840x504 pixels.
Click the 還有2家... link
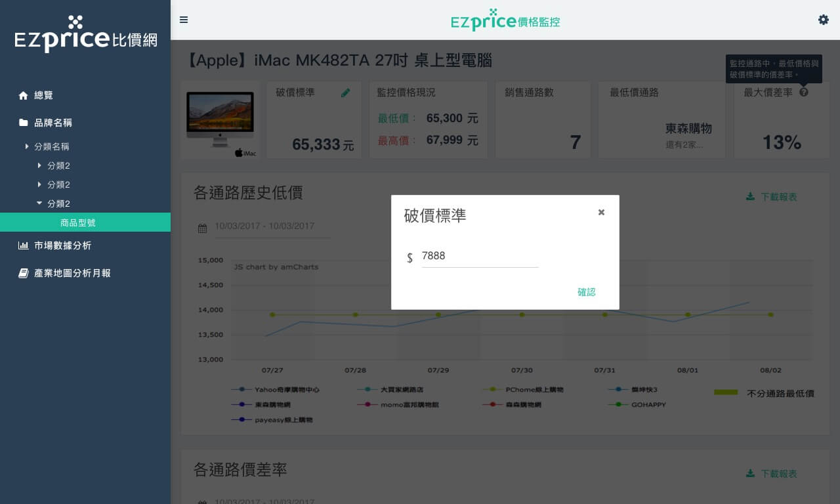[x=684, y=144]
